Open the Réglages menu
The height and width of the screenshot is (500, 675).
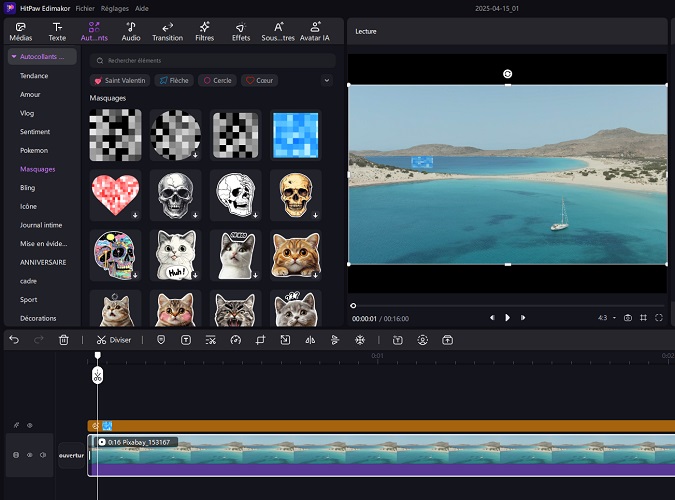tap(115, 8)
